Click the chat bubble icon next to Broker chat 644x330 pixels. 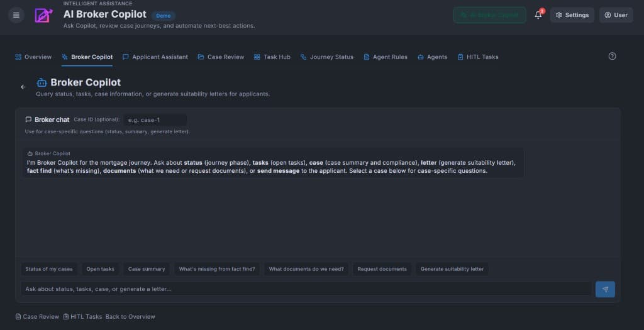pyautogui.click(x=28, y=119)
